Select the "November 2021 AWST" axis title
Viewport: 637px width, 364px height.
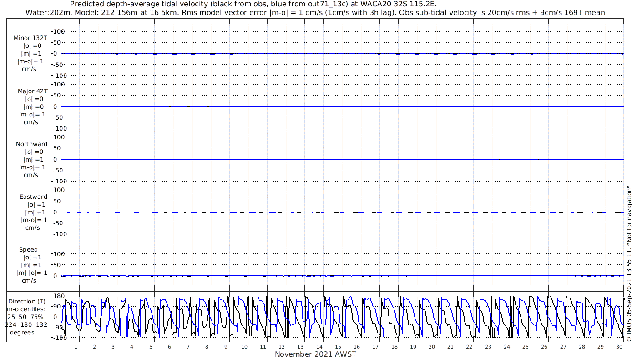315,354
